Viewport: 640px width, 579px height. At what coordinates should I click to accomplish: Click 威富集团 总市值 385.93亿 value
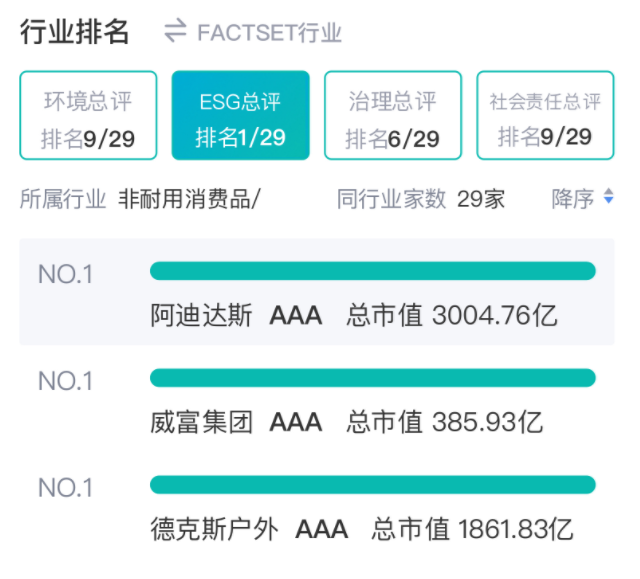pos(444,422)
